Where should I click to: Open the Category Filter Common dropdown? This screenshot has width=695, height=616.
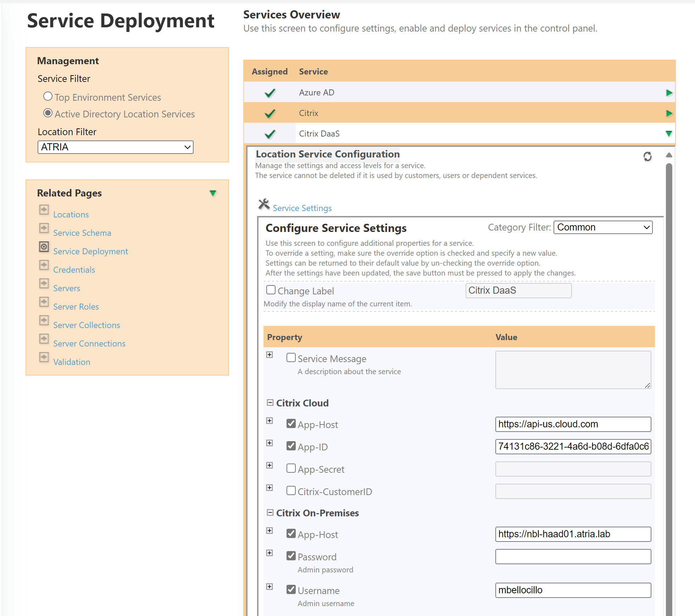tap(603, 227)
